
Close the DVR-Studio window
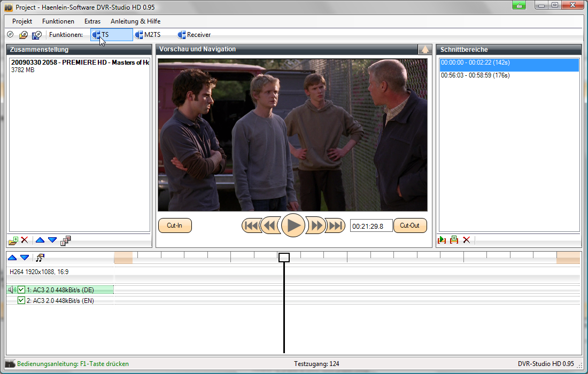[x=573, y=5]
